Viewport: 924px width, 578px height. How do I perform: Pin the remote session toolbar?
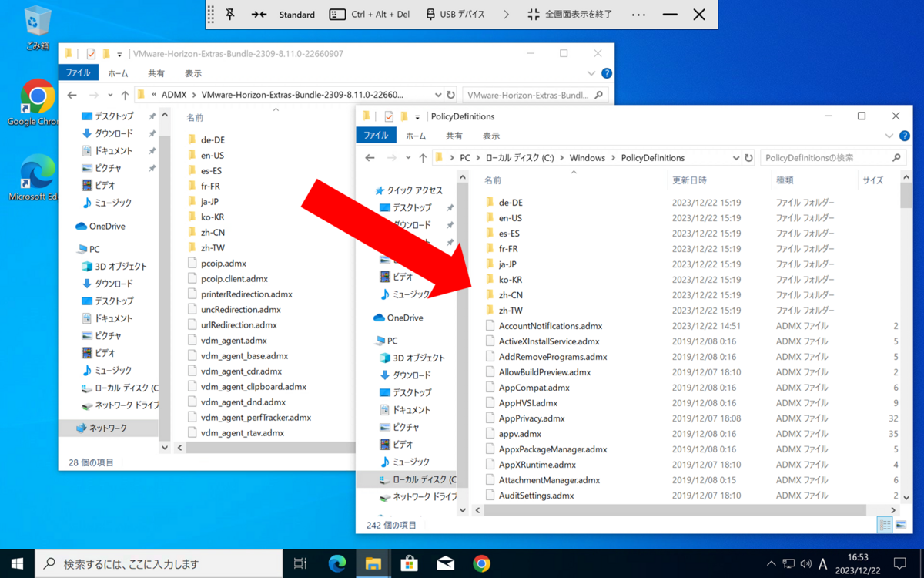tap(229, 15)
